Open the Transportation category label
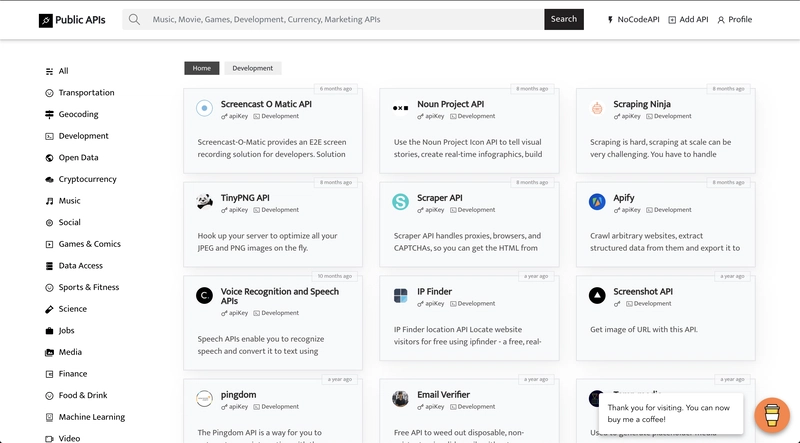 (86, 93)
